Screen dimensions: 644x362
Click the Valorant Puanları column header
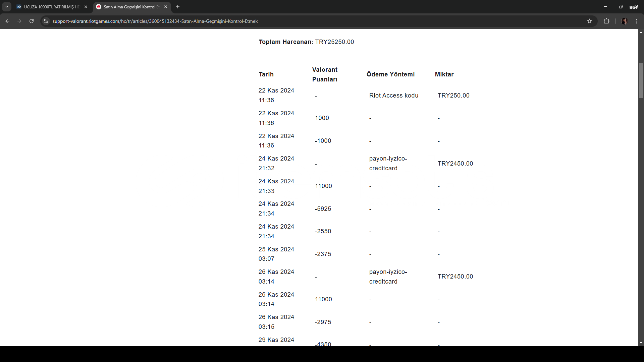[325, 74]
